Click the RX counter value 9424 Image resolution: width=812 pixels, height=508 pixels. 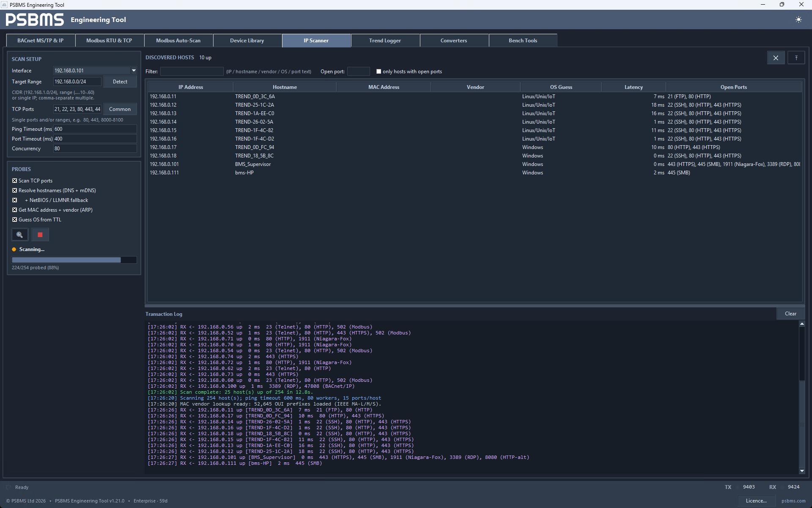(793, 487)
